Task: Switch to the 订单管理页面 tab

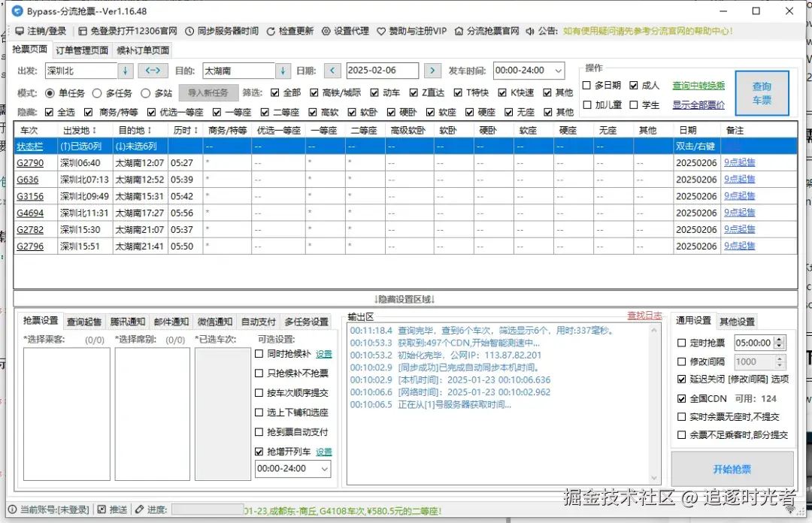Action: pyautogui.click(x=82, y=50)
